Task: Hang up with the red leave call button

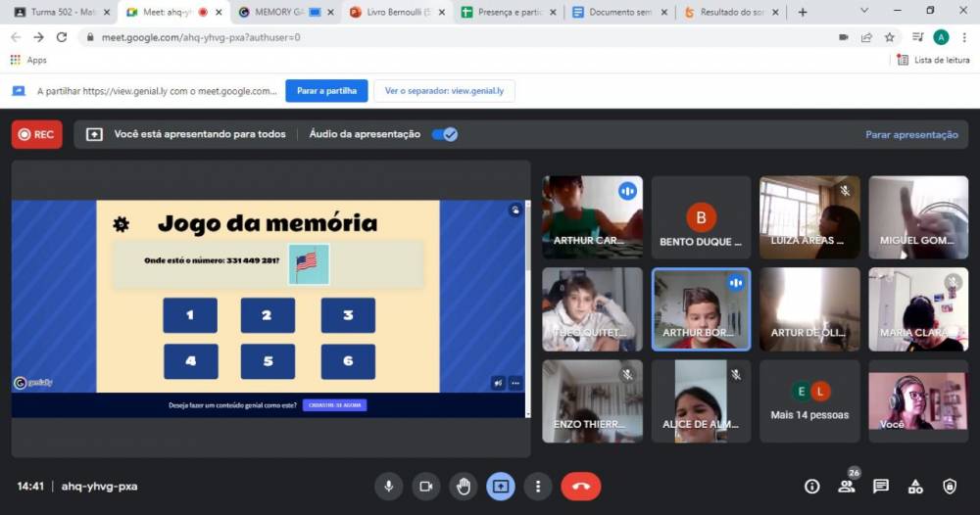Action: (580, 486)
